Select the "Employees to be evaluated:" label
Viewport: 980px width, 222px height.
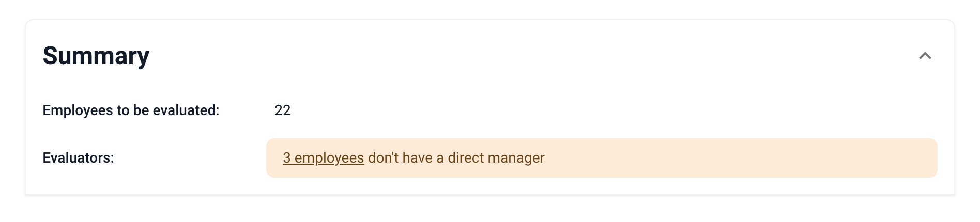click(131, 110)
